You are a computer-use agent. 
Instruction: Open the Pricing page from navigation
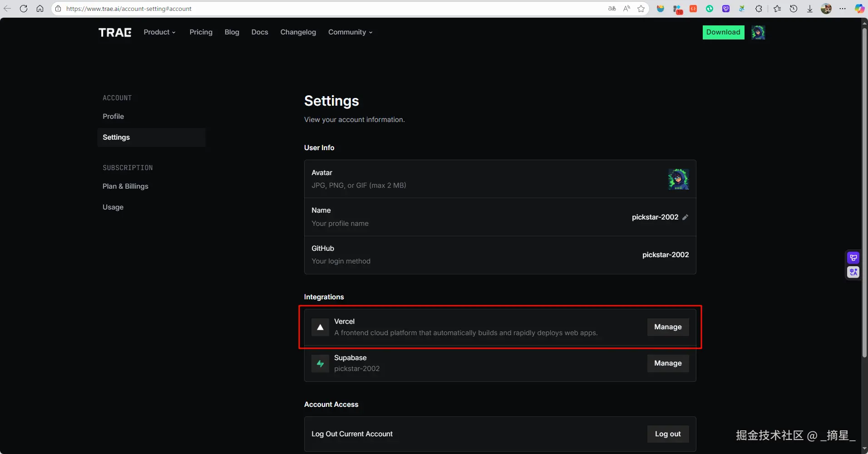pyautogui.click(x=201, y=32)
